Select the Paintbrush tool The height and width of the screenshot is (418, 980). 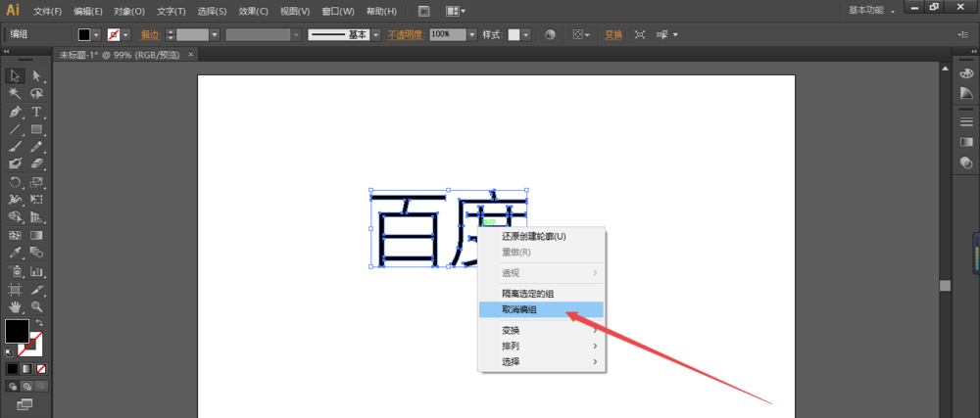(15, 147)
